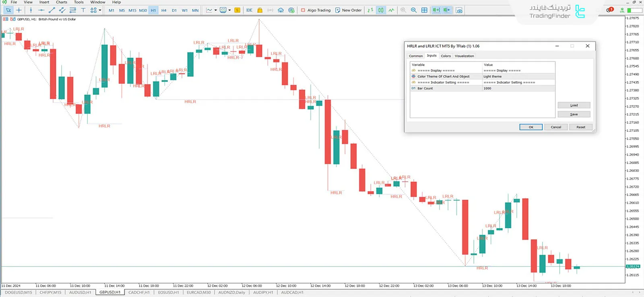644x297 pixels.
Task: Switch to the Colors tab in dialog
Action: tap(446, 56)
